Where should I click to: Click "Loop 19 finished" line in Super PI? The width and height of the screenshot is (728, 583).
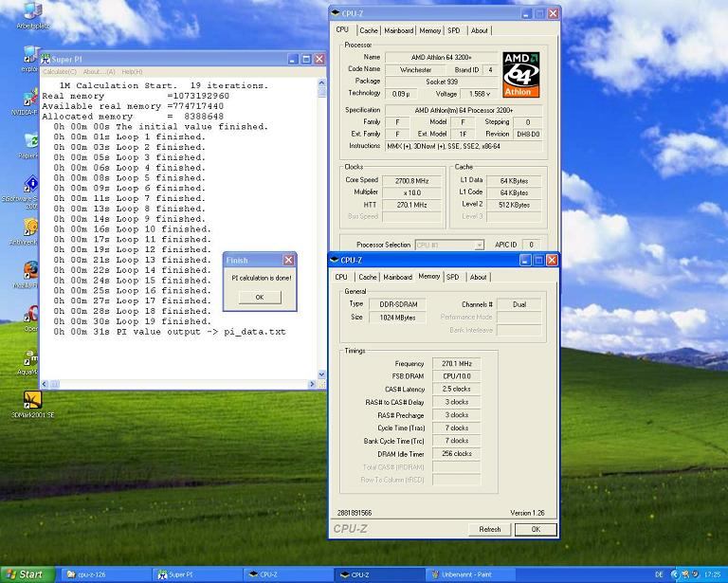163,321
